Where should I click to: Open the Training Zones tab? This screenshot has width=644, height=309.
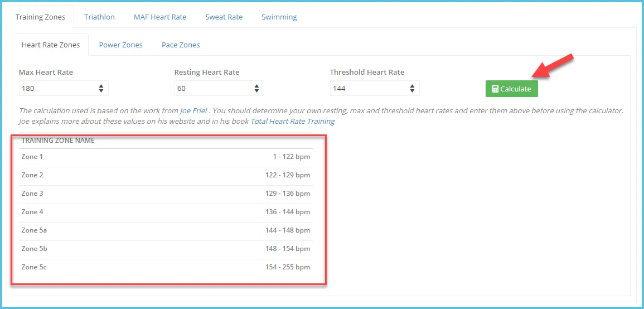[40, 17]
